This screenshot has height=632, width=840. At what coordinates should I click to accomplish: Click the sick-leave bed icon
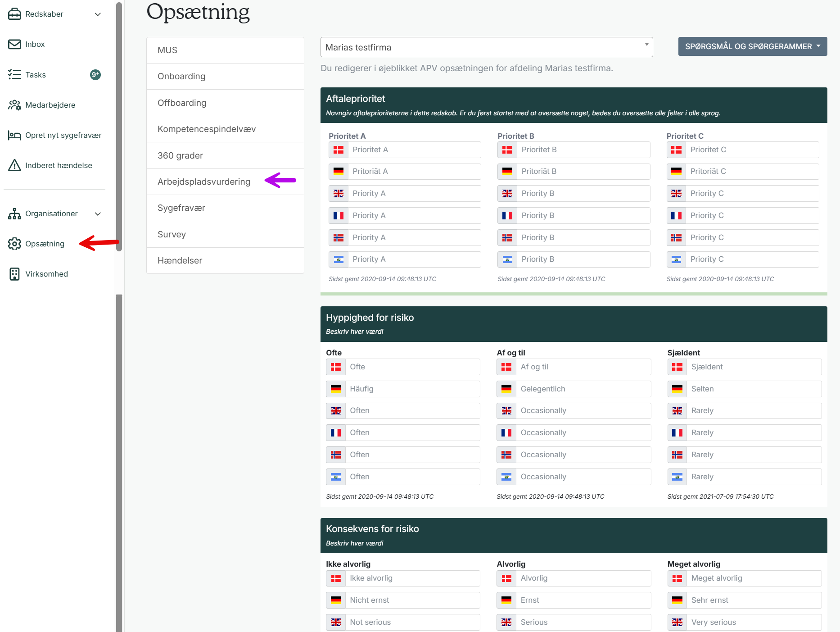(x=14, y=135)
